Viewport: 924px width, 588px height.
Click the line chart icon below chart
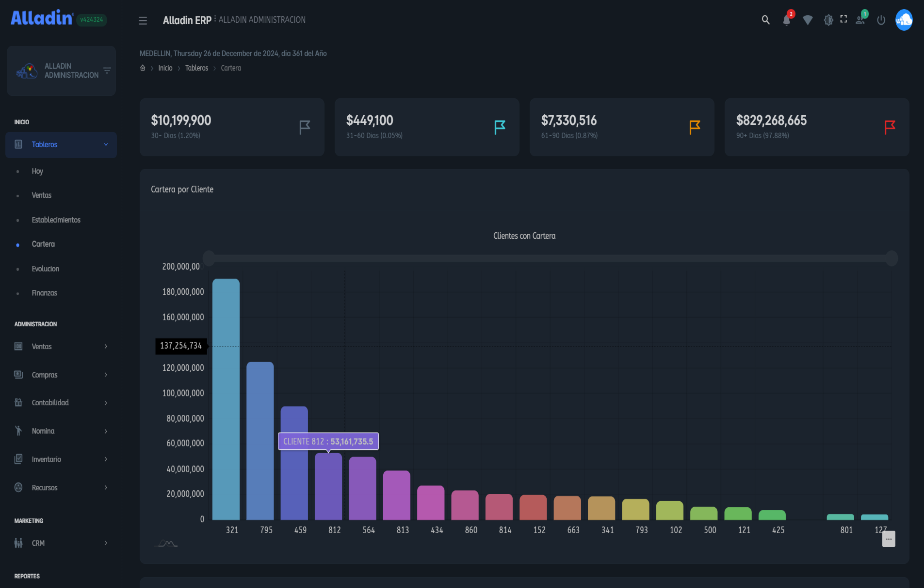pos(166,544)
